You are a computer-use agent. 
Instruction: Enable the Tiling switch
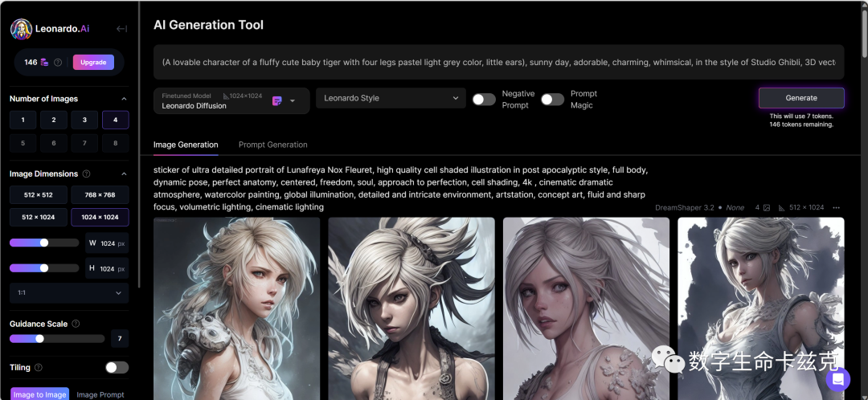(117, 367)
